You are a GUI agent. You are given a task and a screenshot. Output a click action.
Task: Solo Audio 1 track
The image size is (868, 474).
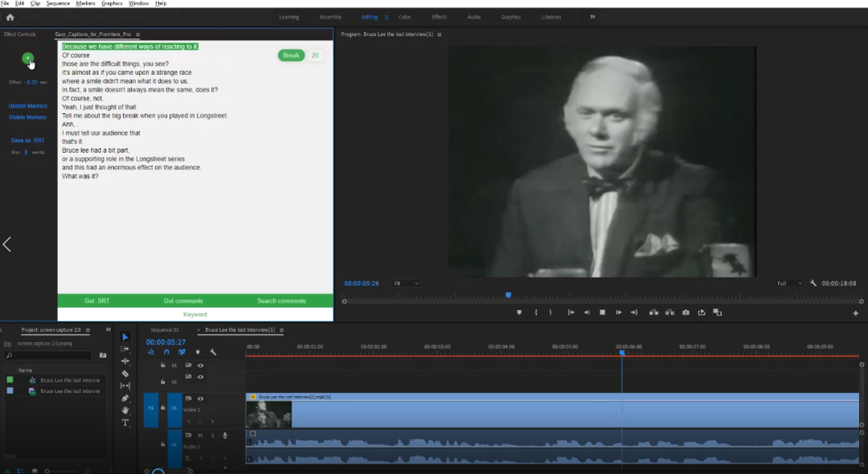212,435
